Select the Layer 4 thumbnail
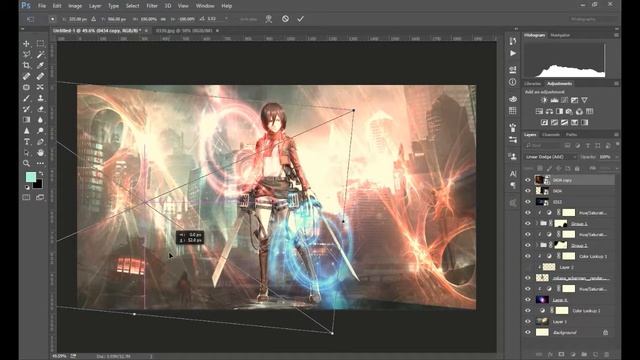Screen dimensions: 640x360 click(542, 300)
